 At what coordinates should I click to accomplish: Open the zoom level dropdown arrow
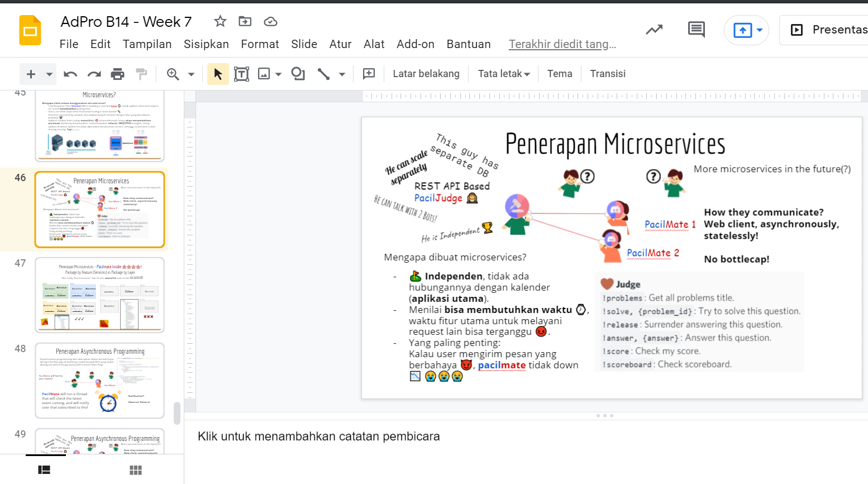[191, 74]
